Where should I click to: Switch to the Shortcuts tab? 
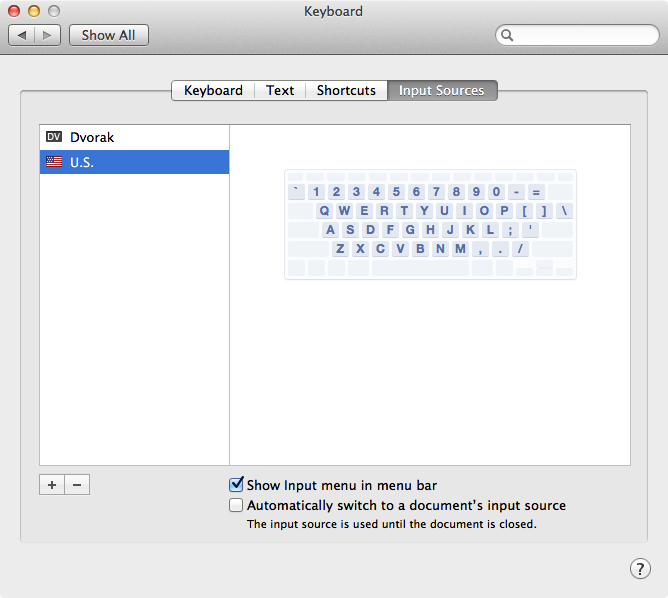point(346,90)
